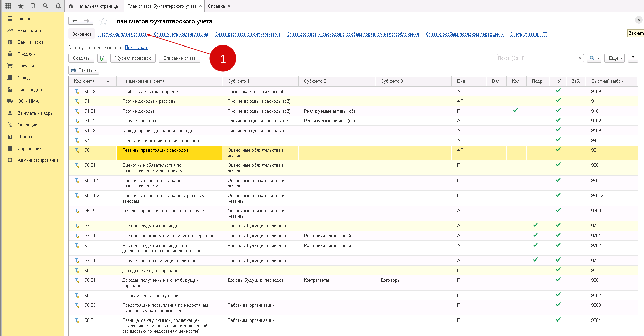Select account 98.02 Безвозмездные поступления
644x336 pixels.
(x=353, y=295)
